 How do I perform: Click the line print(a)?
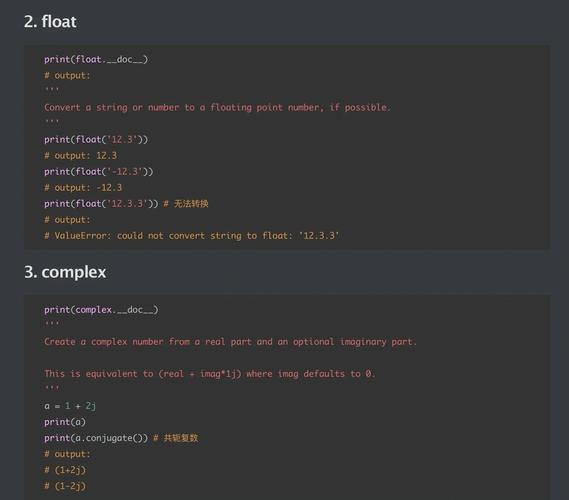point(65,422)
